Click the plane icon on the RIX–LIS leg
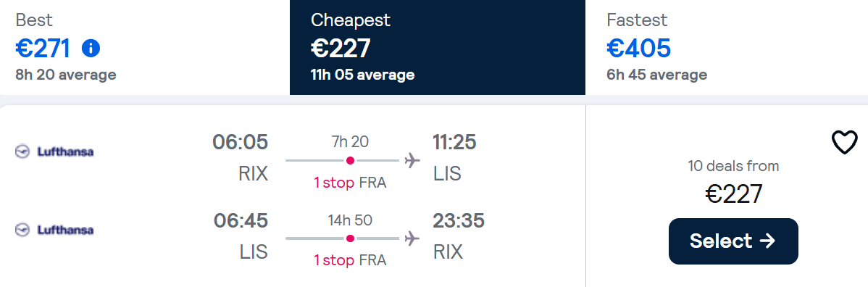868x287 pixels. click(412, 161)
